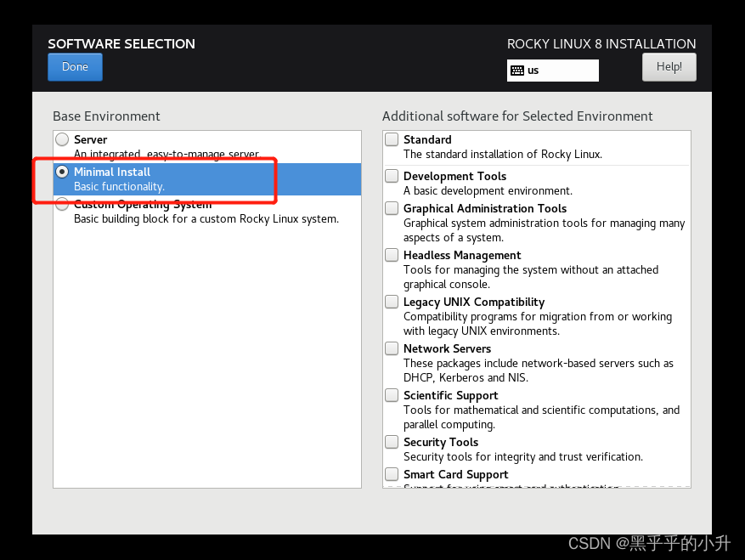The image size is (745, 560).
Task: Enable the Standard checkbox
Action: point(392,139)
